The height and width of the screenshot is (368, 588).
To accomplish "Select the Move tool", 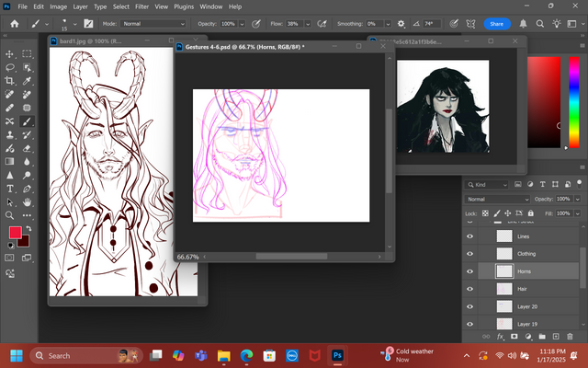I will pos(8,54).
